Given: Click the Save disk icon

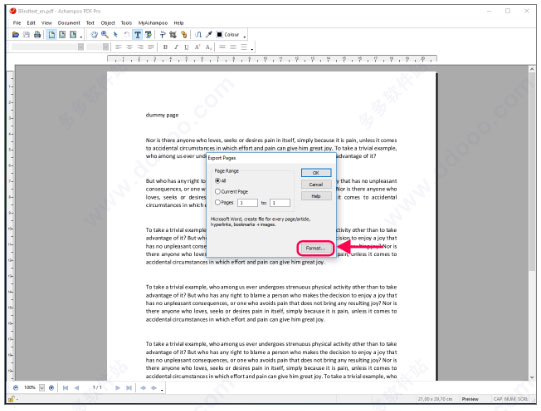Looking at the screenshot, I should [26, 35].
